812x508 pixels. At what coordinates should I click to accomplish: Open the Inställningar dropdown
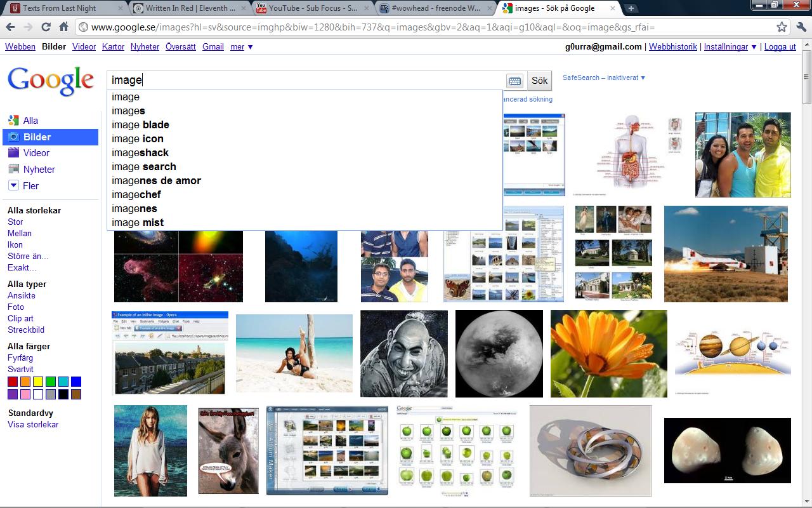[730, 47]
